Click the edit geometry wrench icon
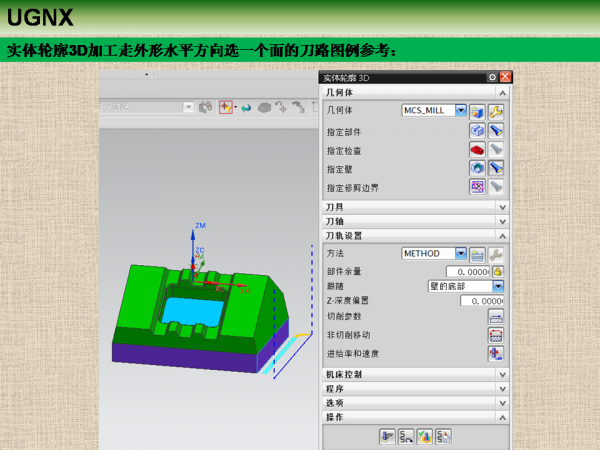This screenshot has width=600, height=450. [496, 112]
